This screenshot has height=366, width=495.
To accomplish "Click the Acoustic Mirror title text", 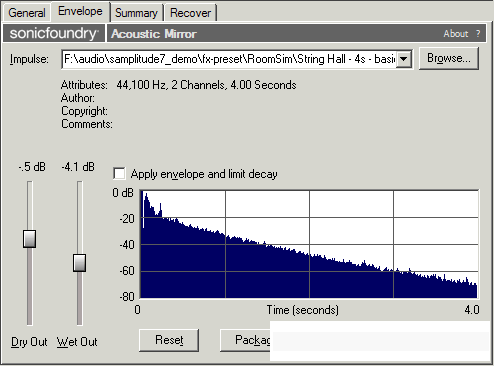I will tap(154, 34).
